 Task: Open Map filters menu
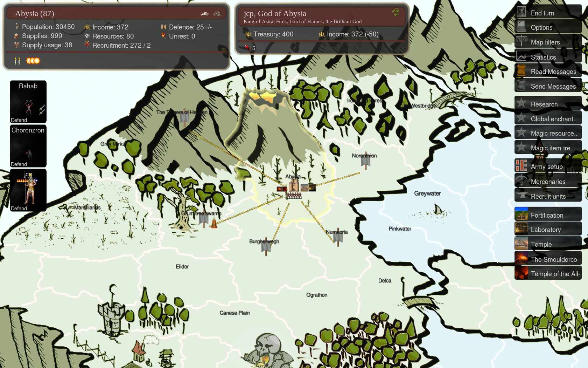(x=548, y=41)
